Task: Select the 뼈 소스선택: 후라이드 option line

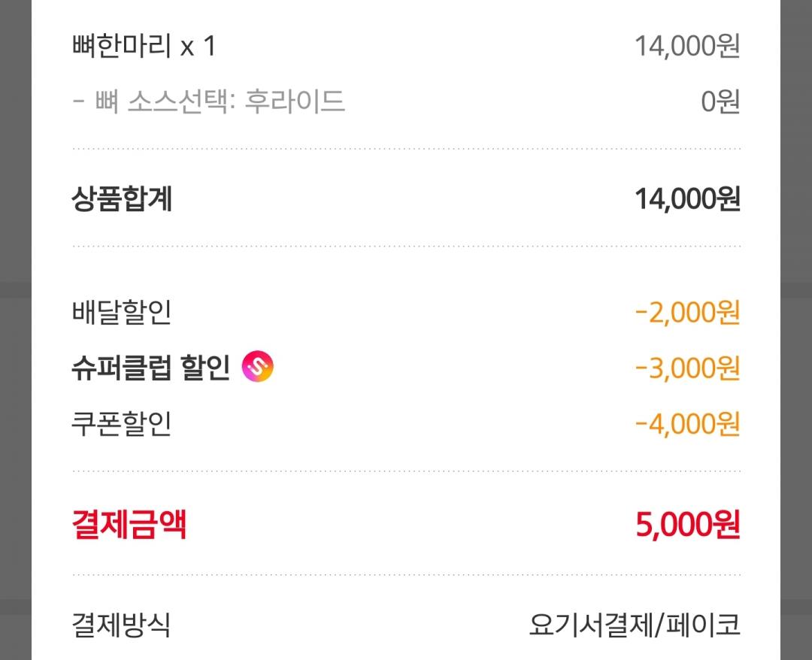Action: click(208, 101)
